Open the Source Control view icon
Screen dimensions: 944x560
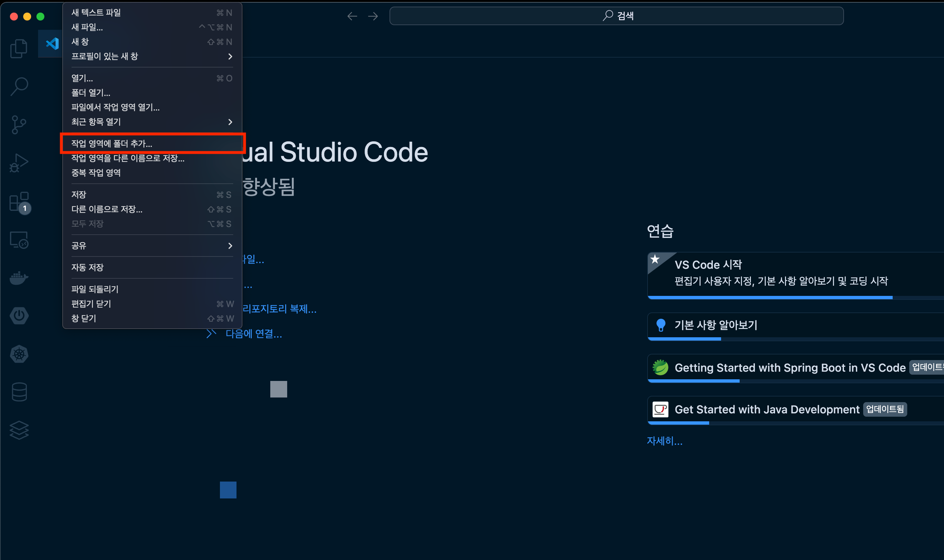(19, 124)
